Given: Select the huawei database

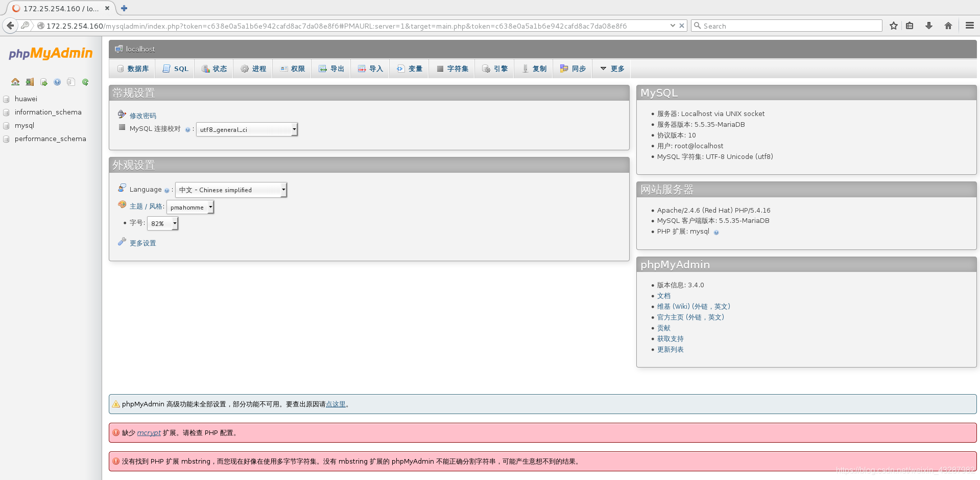Looking at the screenshot, I should coord(26,99).
